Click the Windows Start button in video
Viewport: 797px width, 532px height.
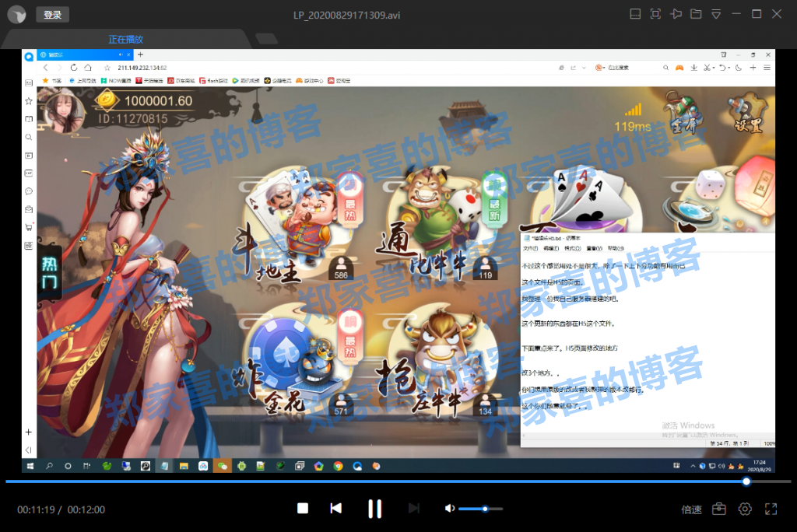pyautogui.click(x=30, y=466)
